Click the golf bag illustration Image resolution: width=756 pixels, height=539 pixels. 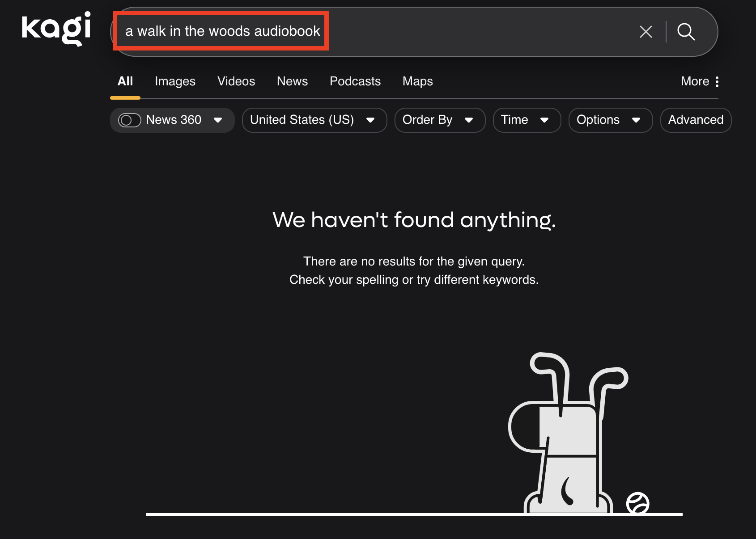(569, 442)
